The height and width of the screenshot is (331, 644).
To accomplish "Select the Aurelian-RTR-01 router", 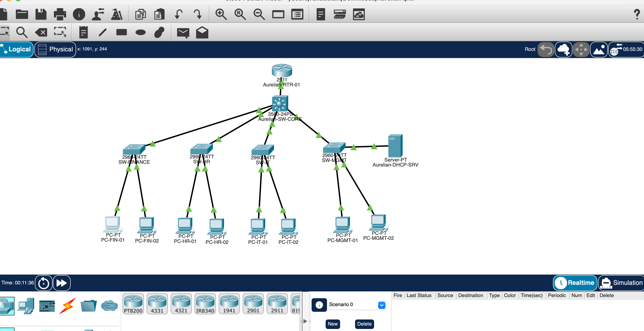I will tap(282, 70).
